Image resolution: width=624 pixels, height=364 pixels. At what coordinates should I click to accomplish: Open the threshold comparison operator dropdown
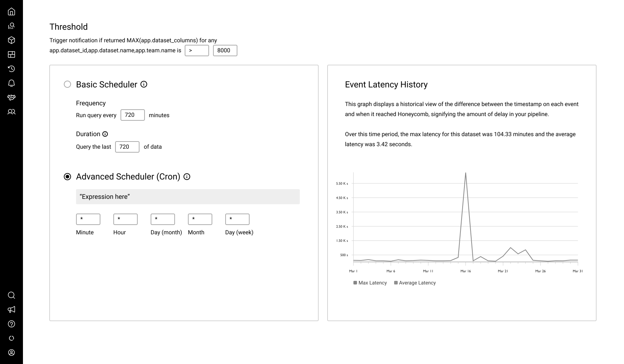[197, 51]
